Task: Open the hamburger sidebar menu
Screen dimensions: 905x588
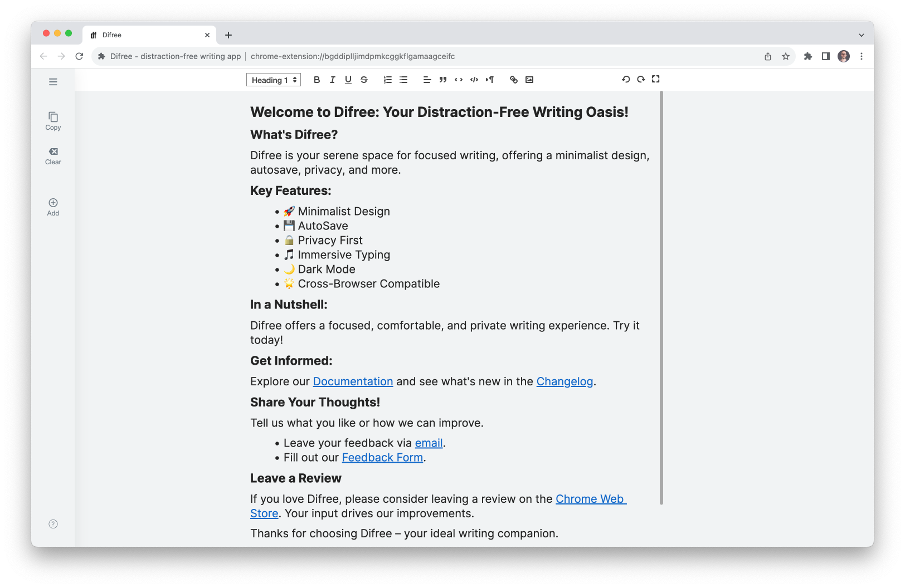Action: coord(53,82)
